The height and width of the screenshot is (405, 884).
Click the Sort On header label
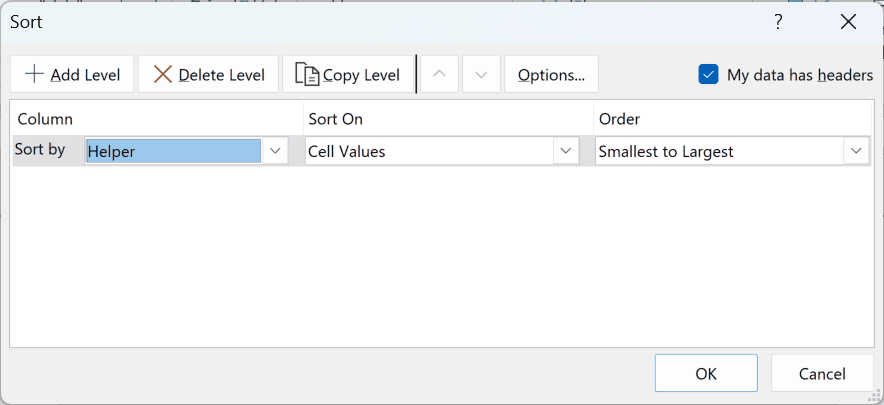coord(335,119)
